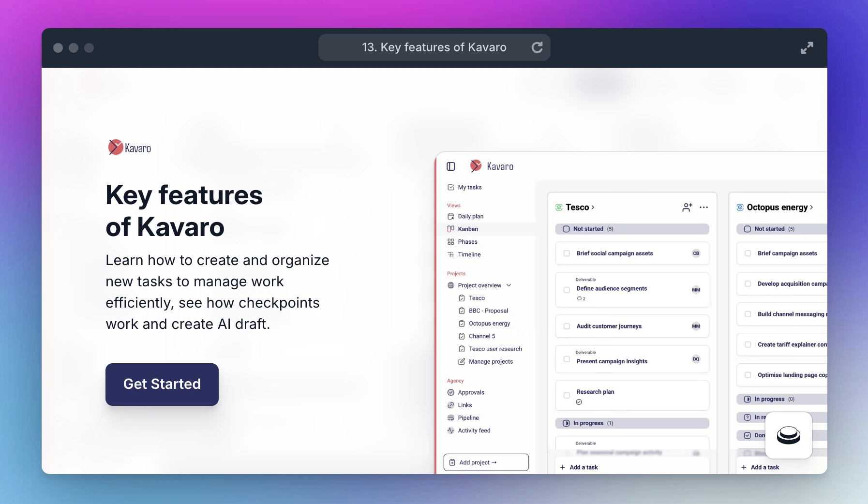The height and width of the screenshot is (504, 868).
Task: Click the Kavaro logo above the headline
Action: (x=129, y=148)
